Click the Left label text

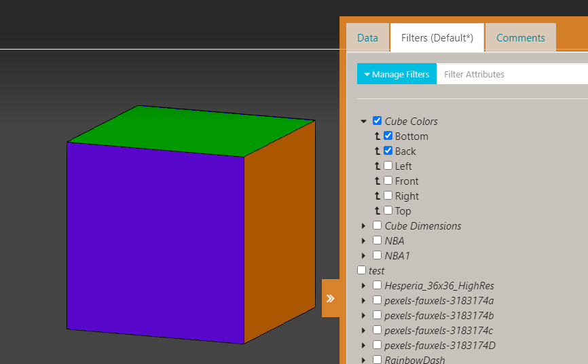(x=403, y=166)
